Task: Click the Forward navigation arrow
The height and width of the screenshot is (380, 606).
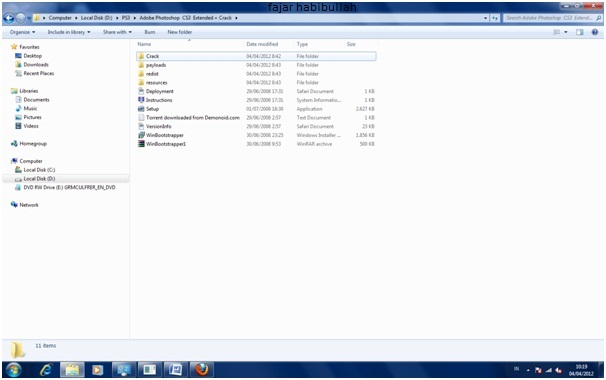Action: [20, 18]
